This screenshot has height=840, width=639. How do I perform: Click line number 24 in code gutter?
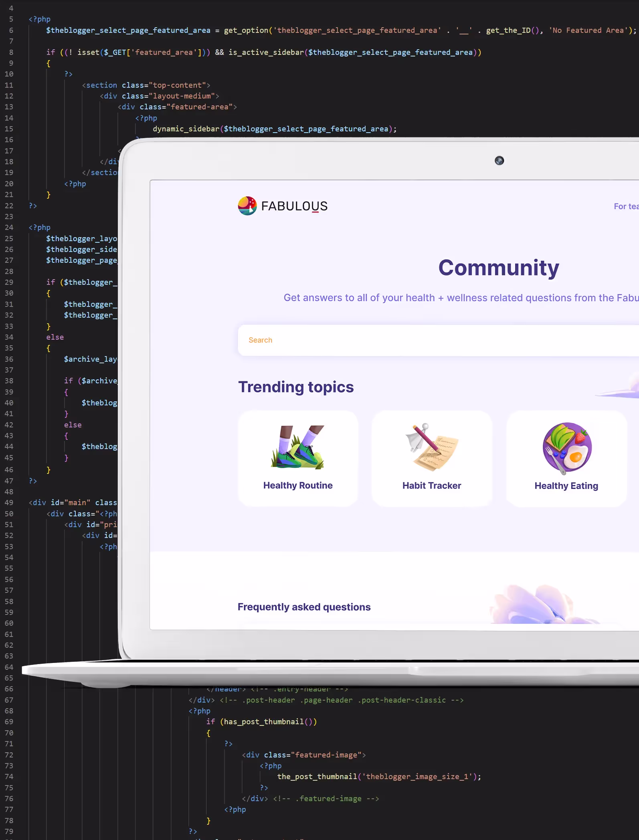pos(9,228)
